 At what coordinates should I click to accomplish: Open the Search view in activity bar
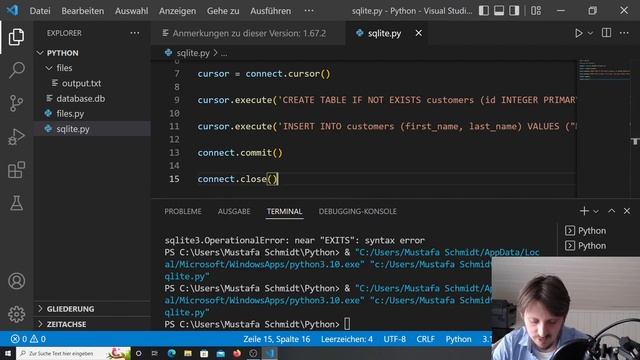[x=16, y=70]
